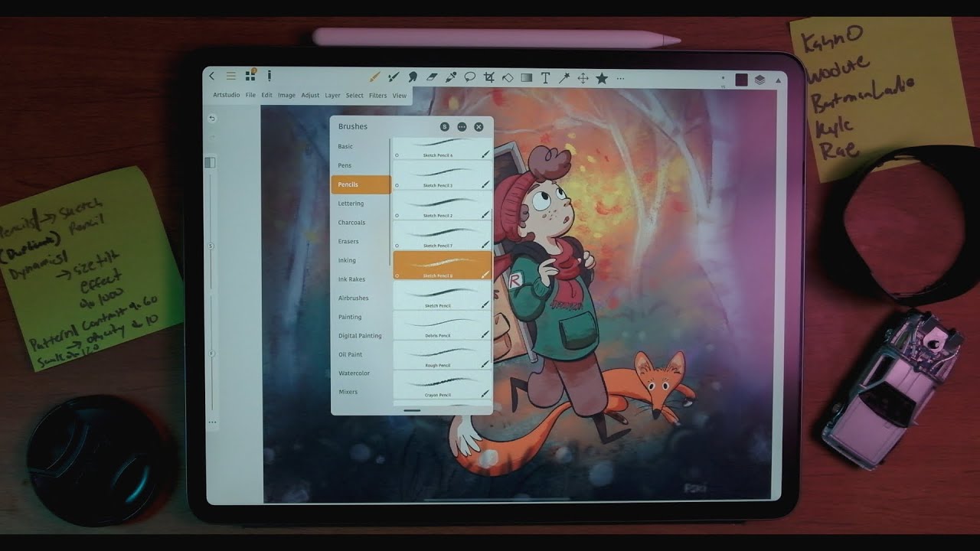Open the Edit menu
980x551 pixels.
(266, 96)
